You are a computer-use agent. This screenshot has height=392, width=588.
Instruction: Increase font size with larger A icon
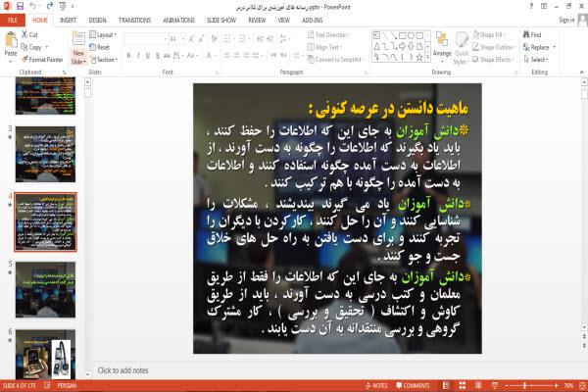click(x=191, y=39)
